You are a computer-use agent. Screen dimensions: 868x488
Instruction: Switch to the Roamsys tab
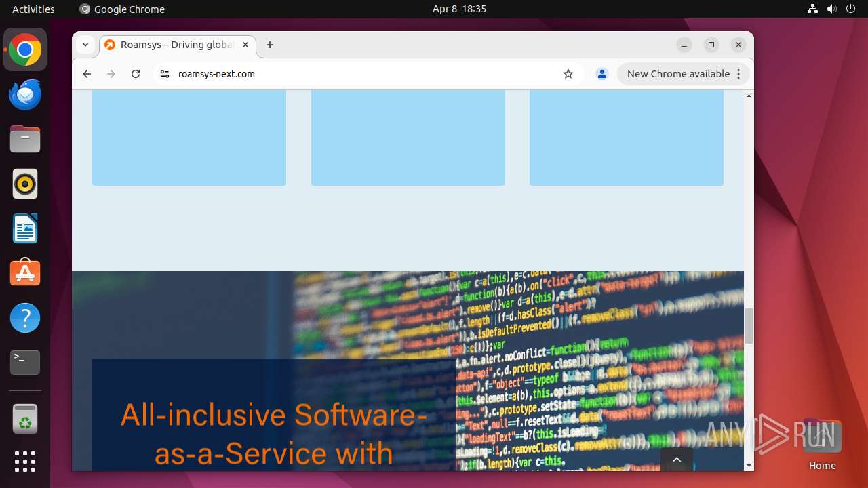click(178, 45)
